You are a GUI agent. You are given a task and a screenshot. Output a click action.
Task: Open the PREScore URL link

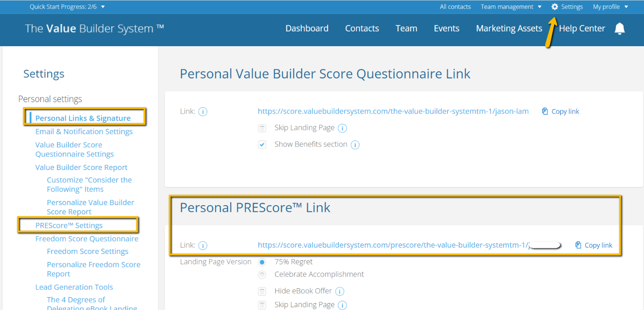click(393, 245)
